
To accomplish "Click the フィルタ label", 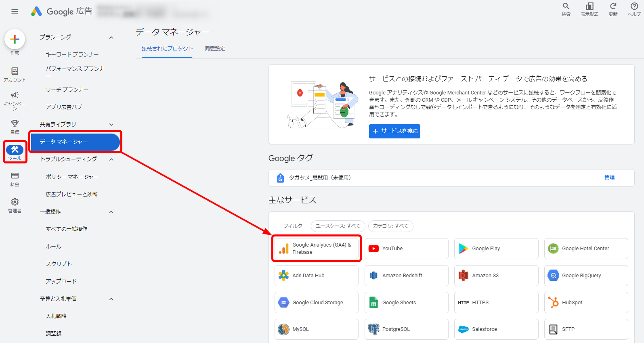I will pos(293,226).
